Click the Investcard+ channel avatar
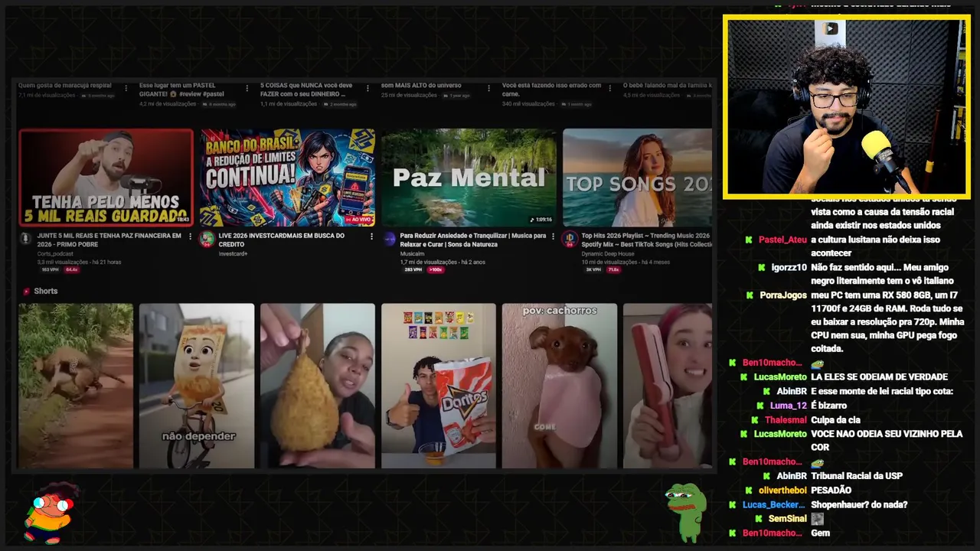 click(x=207, y=239)
